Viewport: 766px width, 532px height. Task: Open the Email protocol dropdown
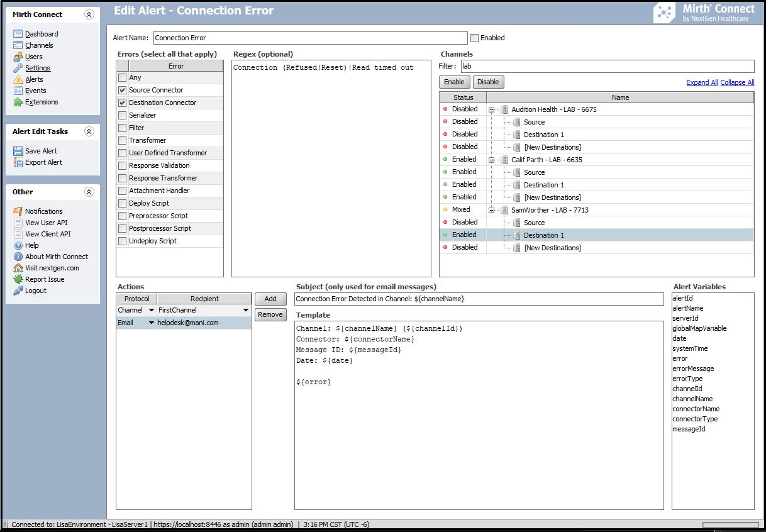[152, 323]
